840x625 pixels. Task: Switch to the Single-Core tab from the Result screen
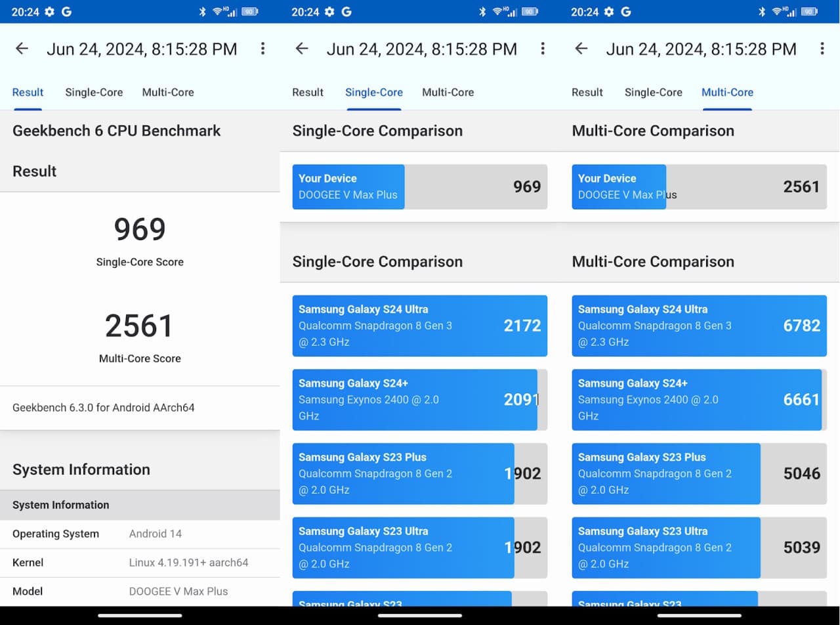click(94, 93)
